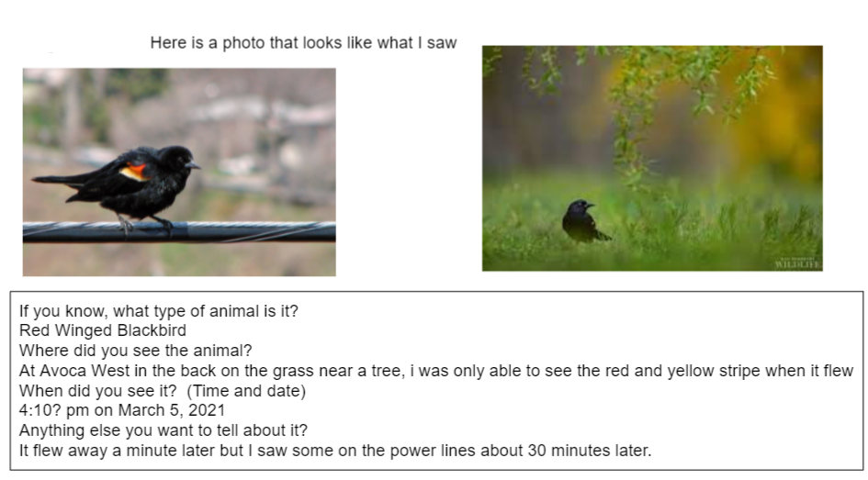Click '(Time and date)' in the question text
This screenshot has width=868, height=480.
(x=246, y=390)
